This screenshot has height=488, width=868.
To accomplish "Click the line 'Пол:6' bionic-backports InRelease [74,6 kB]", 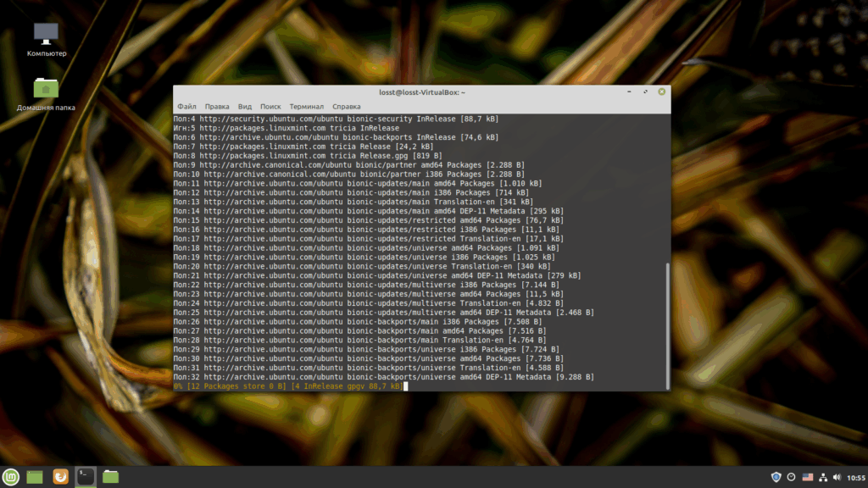I will pos(336,137).
